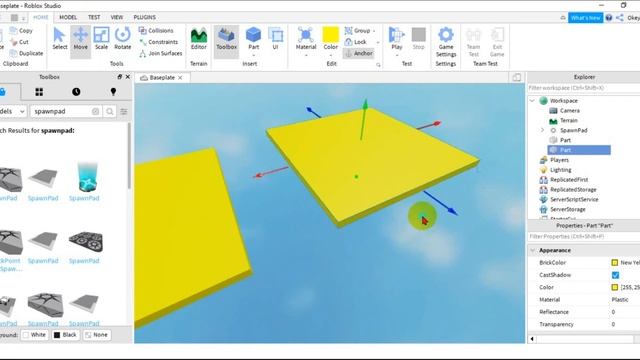This screenshot has width=640, height=360.
Task: Toggle the Anchor button
Action: pyautogui.click(x=358, y=53)
